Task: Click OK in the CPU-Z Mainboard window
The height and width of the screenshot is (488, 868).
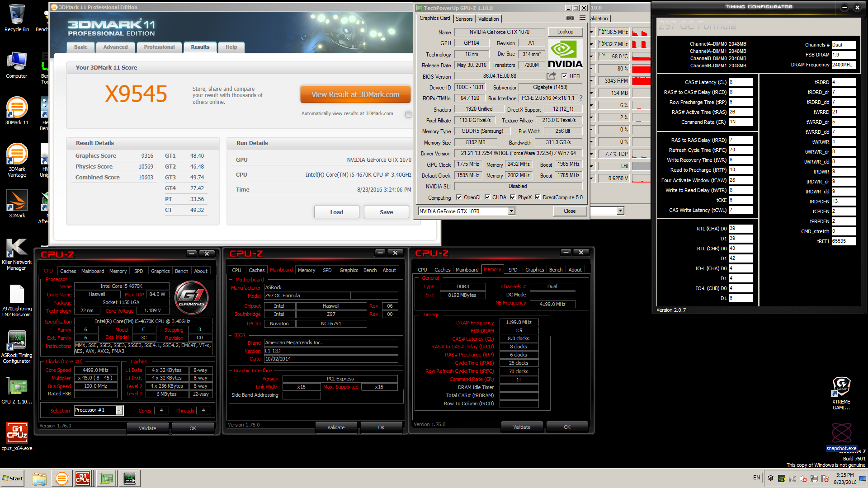Action: [381, 427]
